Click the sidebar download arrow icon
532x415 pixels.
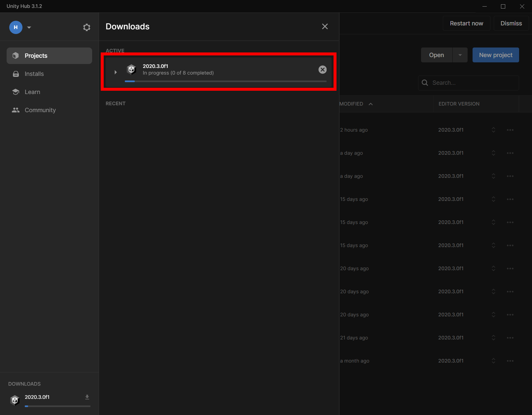(x=87, y=397)
